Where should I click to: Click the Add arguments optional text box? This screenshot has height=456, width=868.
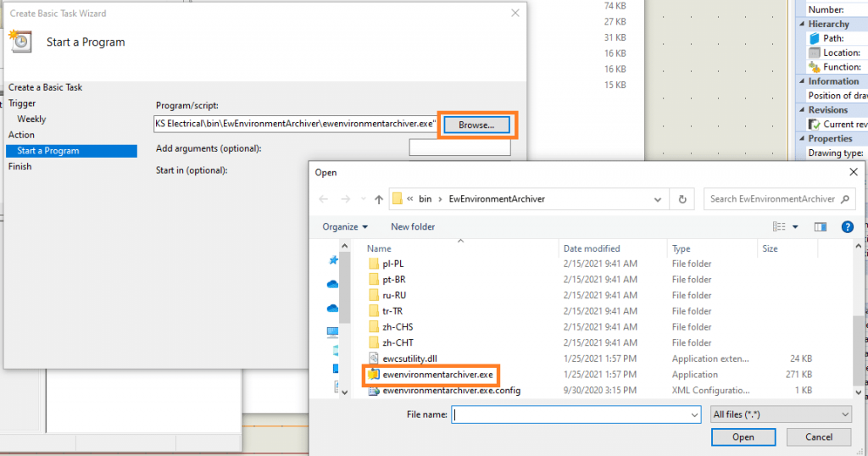click(x=459, y=148)
